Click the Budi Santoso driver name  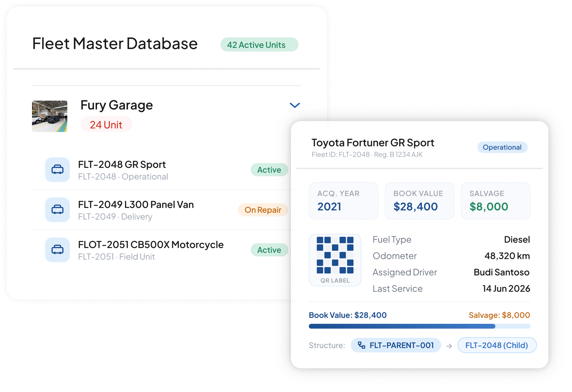502,272
